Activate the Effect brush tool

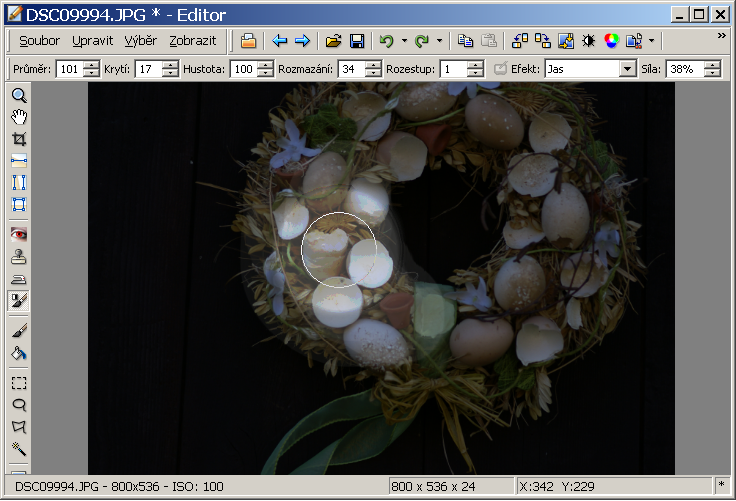tap(19, 300)
